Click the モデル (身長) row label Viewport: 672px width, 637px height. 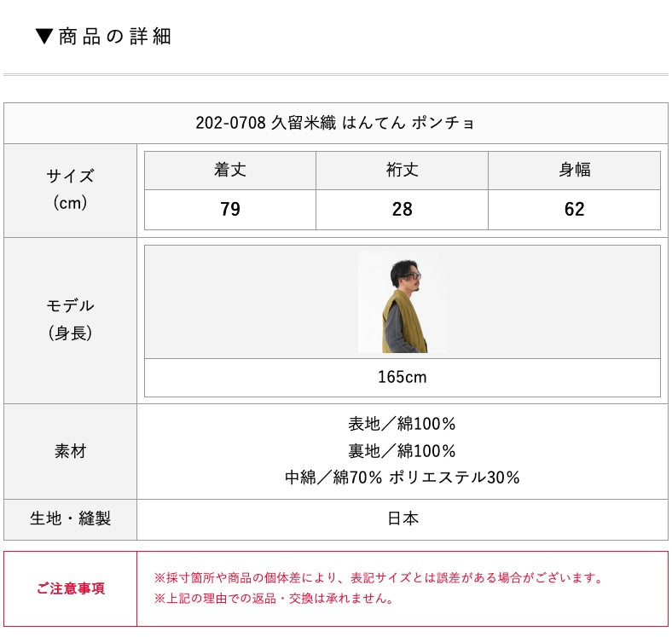(x=70, y=319)
